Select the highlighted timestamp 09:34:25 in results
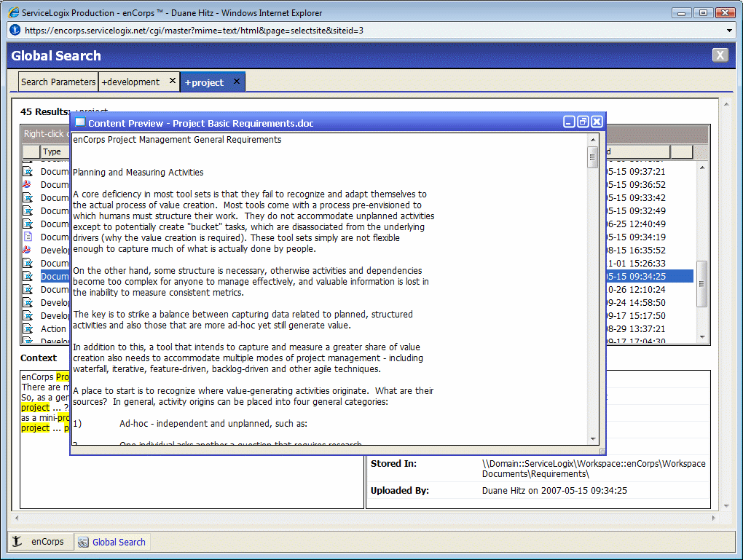This screenshot has height=560, width=743. click(x=636, y=276)
